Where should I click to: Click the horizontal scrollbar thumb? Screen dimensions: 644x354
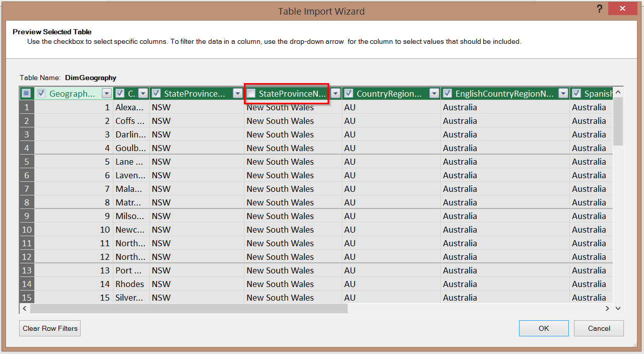tap(189, 308)
